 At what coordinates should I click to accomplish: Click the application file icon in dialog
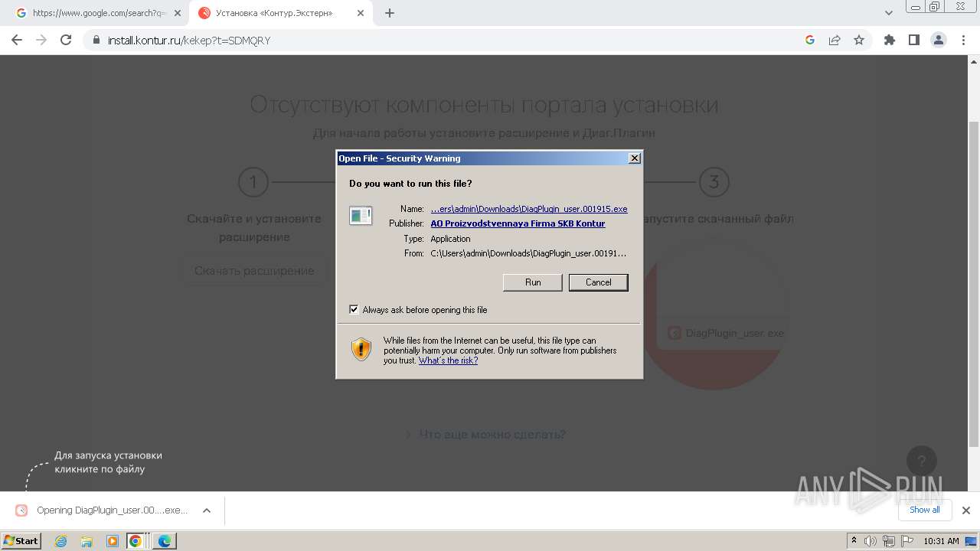click(361, 216)
